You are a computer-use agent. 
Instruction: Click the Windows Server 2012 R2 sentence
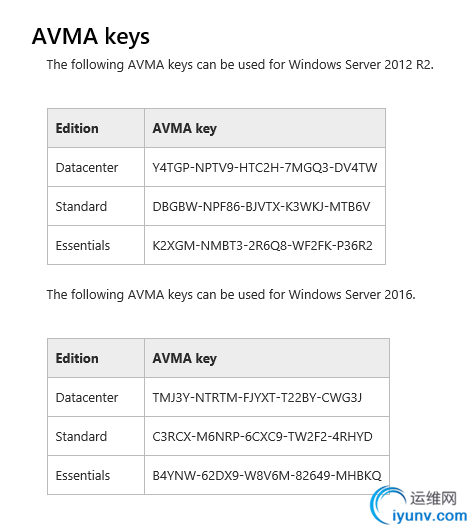240,64
